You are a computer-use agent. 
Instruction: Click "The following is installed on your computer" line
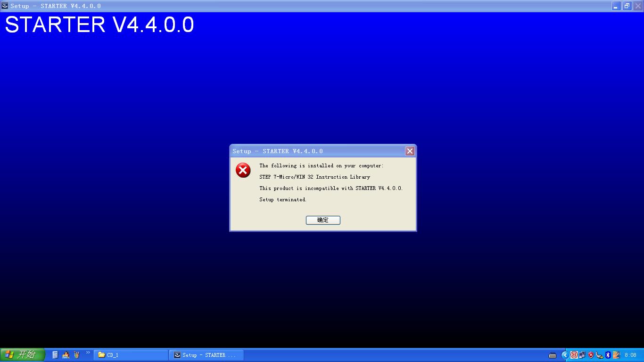tap(322, 166)
